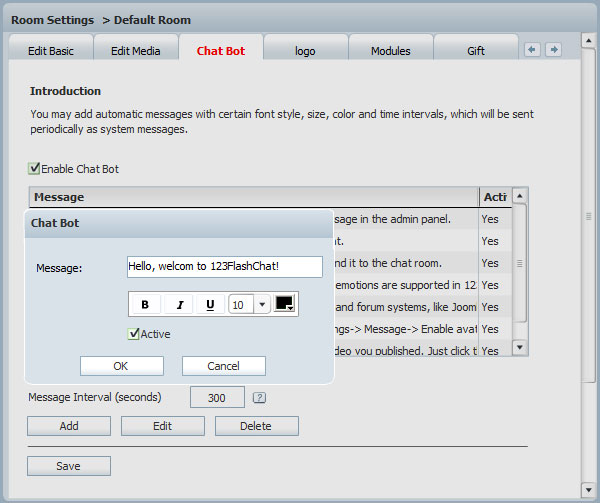Disable the Enable Chat Bot checkbox
The width and height of the screenshot is (600, 503).
pos(35,169)
